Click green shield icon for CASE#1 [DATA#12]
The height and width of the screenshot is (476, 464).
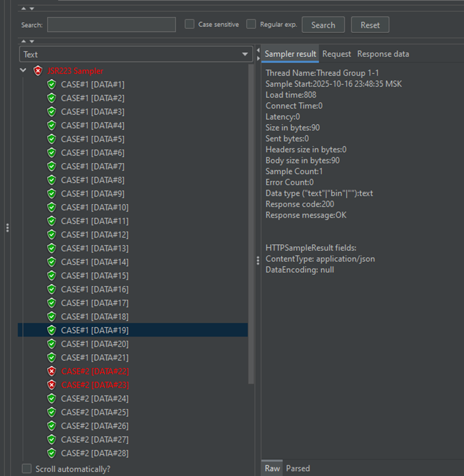[x=51, y=235]
